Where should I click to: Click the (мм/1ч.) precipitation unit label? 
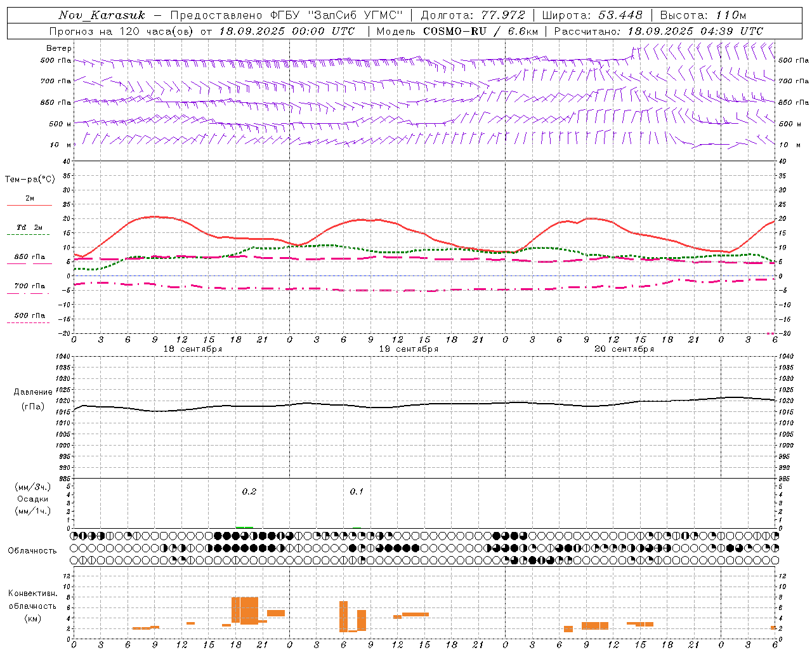click(x=33, y=511)
